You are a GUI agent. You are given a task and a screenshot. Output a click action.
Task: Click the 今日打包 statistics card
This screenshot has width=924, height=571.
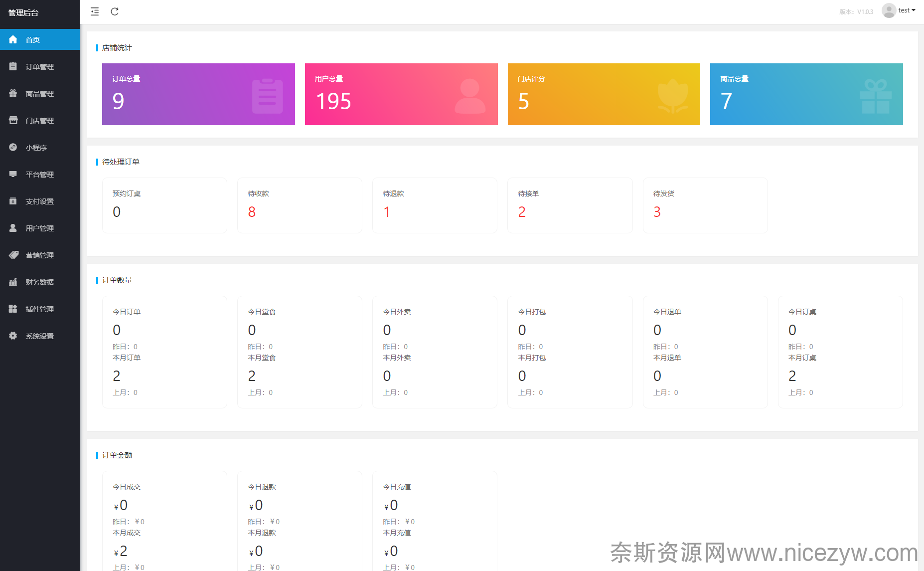coord(570,352)
